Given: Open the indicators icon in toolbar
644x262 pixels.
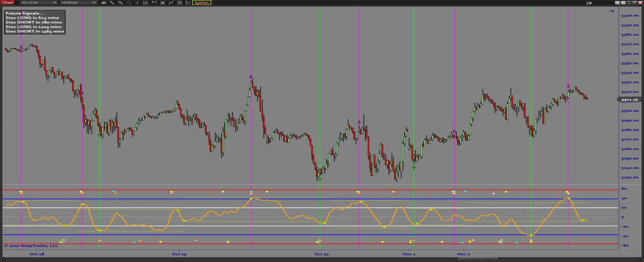Looking at the screenshot, I should (x=171, y=2).
